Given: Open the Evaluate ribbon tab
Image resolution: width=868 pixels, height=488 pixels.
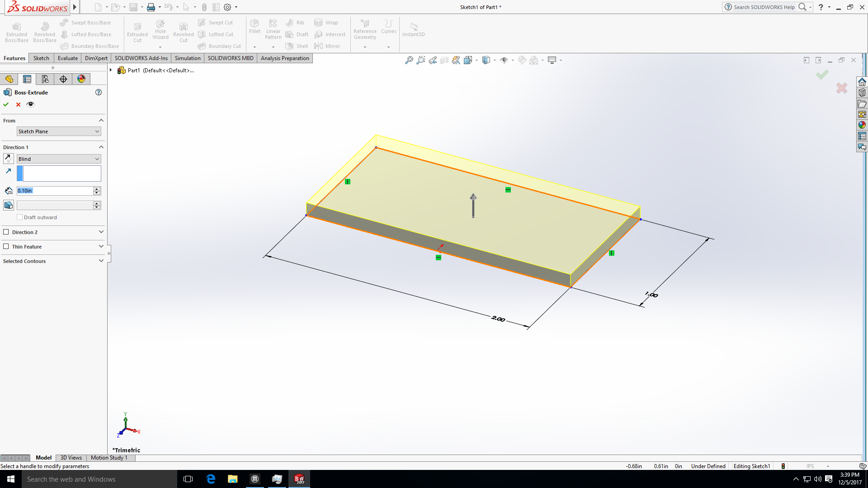Looking at the screenshot, I should 67,58.
